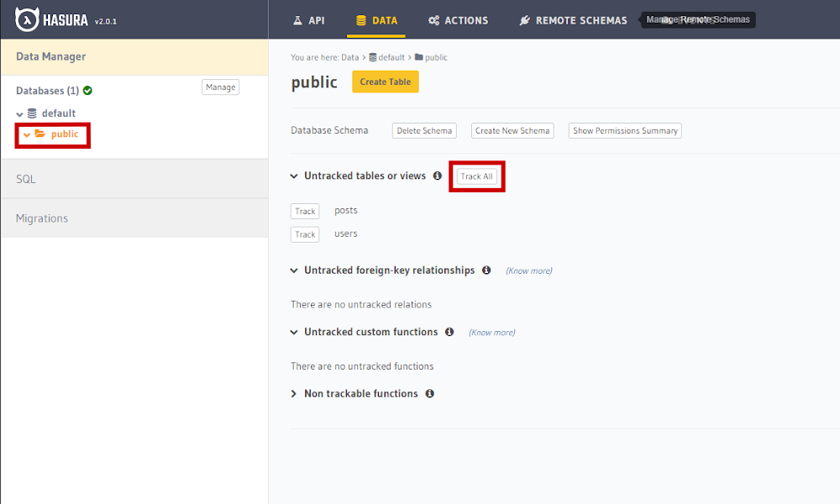
Task: Track the posts table
Action: [x=305, y=212]
